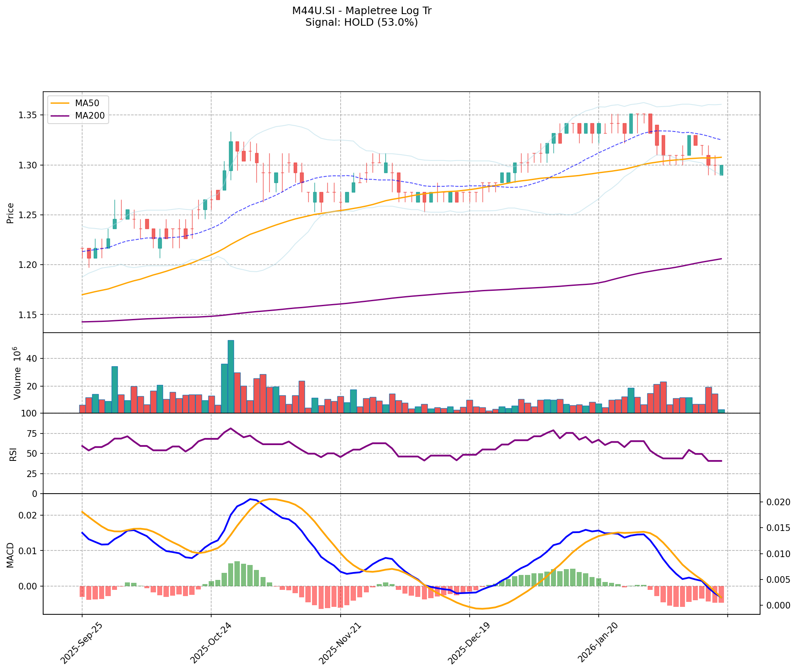Click the Price y-axis label
Screen dimensions: 797x672
tap(11, 213)
